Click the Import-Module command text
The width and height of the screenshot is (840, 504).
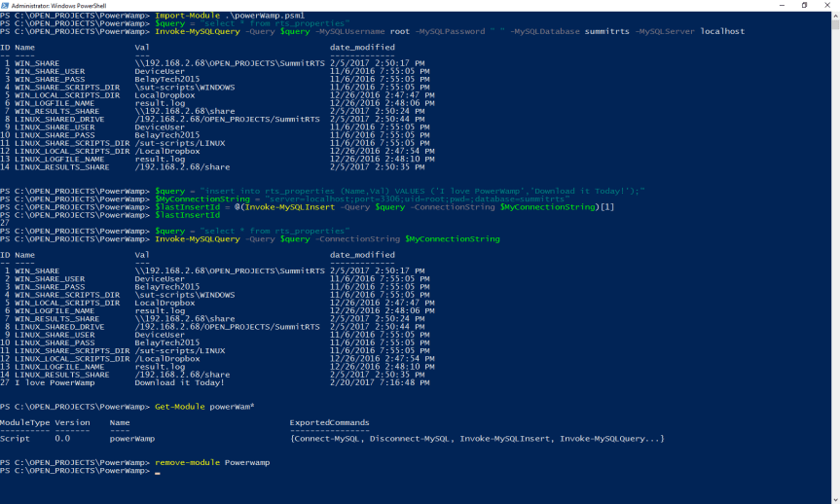[x=184, y=16]
